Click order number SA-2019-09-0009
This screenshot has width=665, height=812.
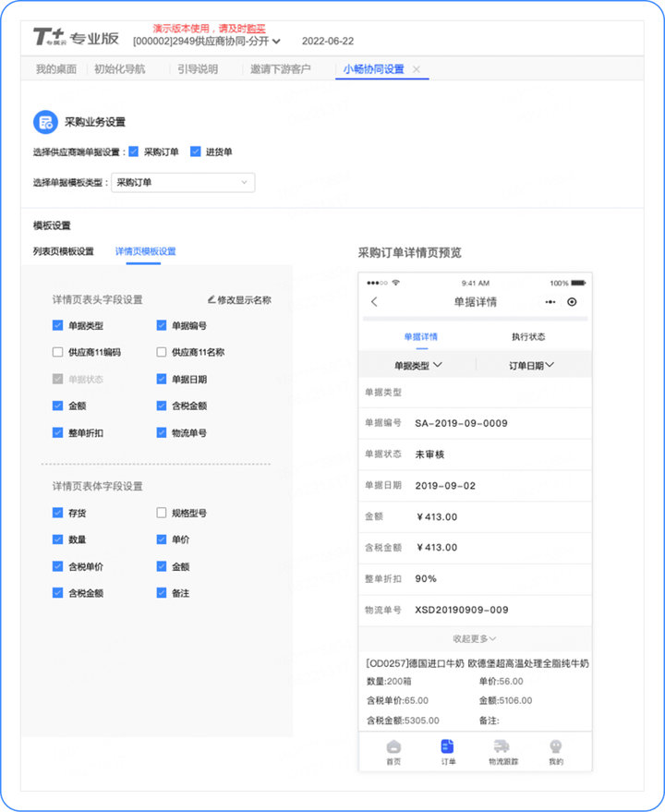(461, 423)
